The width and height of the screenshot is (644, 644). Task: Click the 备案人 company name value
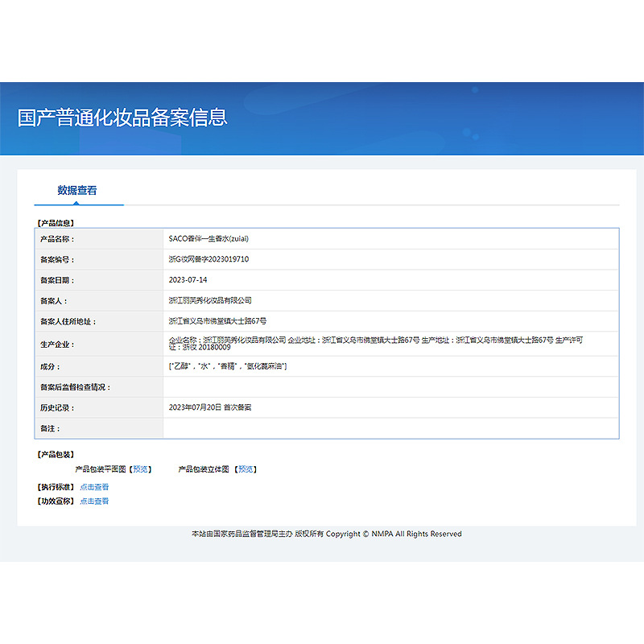210,300
